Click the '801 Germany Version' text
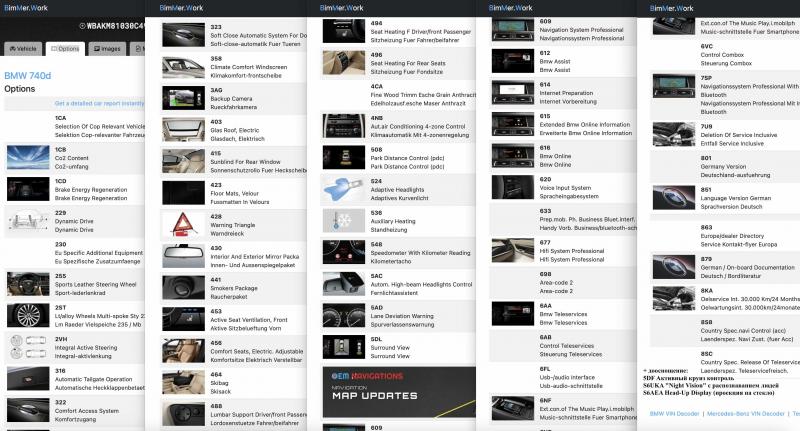 pyautogui.click(x=723, y=162)
